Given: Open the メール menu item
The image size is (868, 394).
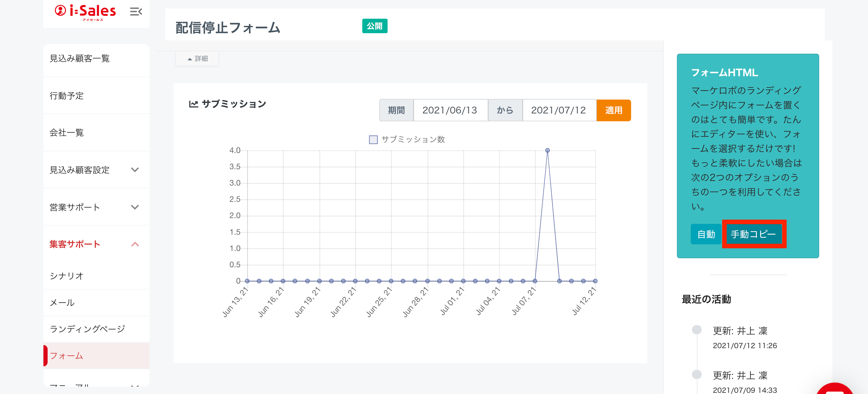Looking at the screenshot, I should coord(62,302).
